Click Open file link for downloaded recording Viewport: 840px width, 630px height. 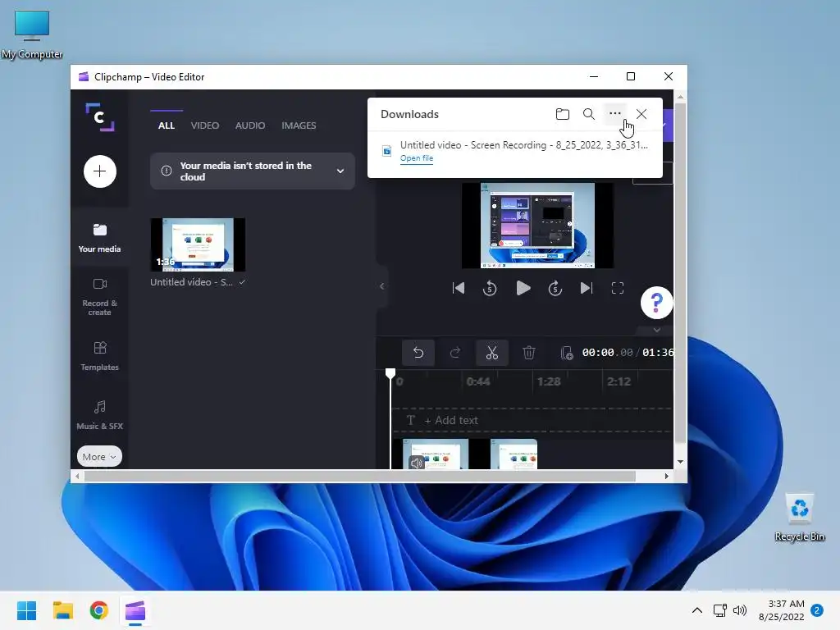click(x=417, y=158)
